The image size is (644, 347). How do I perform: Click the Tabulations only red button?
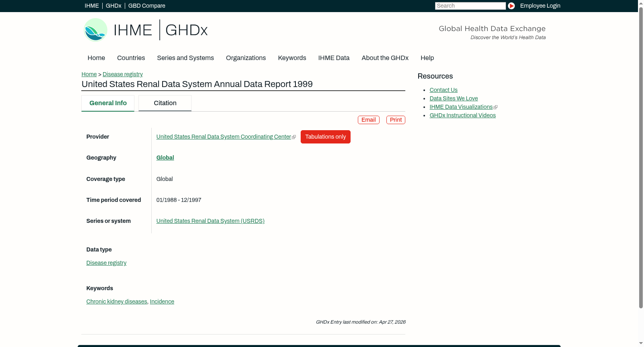tap(325, 137)
